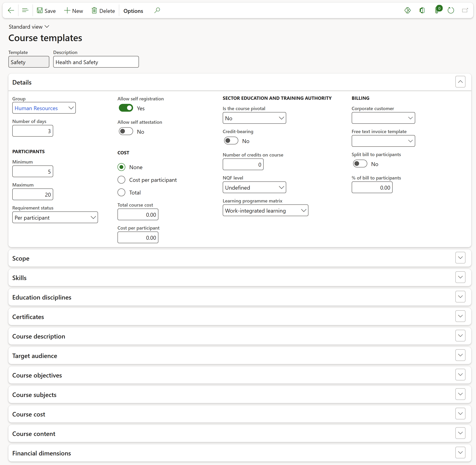Click the Delete button
This screenshot has height=465, width=476.
(x=103, y=11)
